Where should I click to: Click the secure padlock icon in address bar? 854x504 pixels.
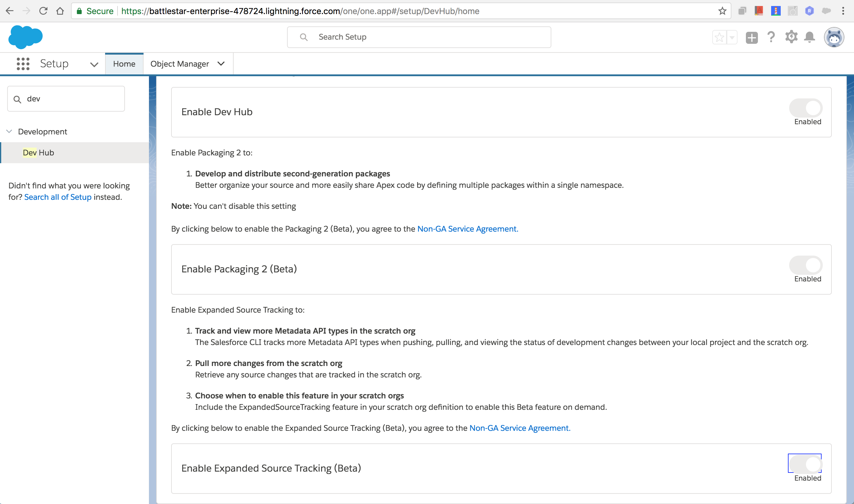tap(79, 11)
